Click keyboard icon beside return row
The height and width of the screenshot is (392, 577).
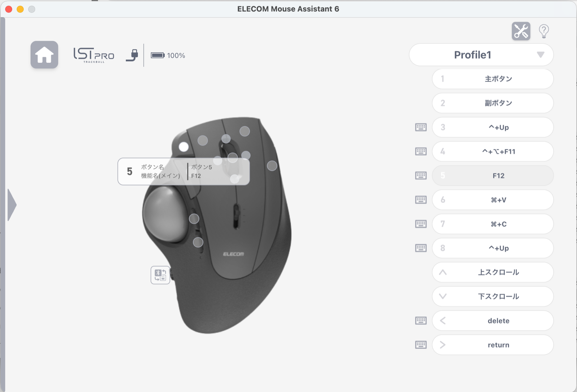(421, 345)
